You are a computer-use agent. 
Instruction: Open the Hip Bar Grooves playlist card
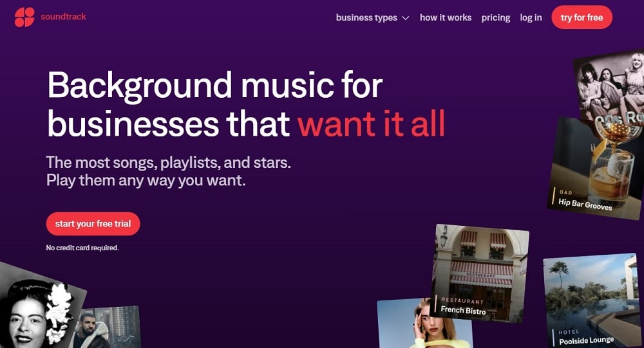596,169
